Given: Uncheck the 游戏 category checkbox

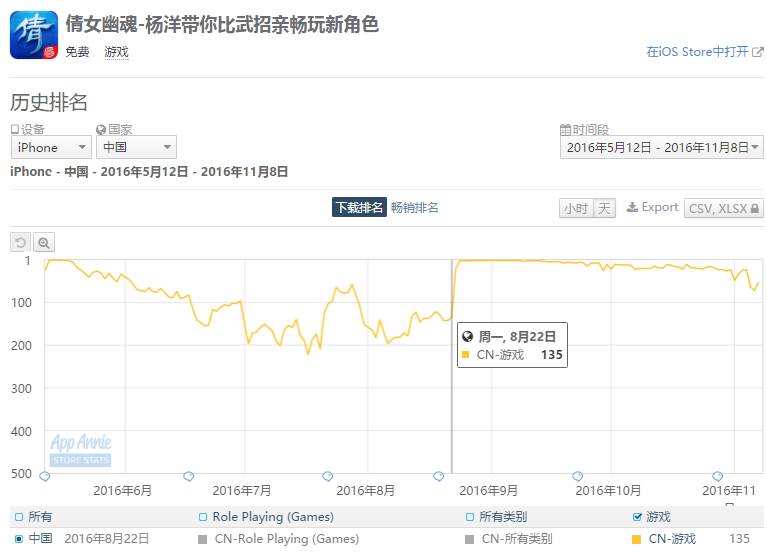Looking at the screenshot, I should [638, 517].
